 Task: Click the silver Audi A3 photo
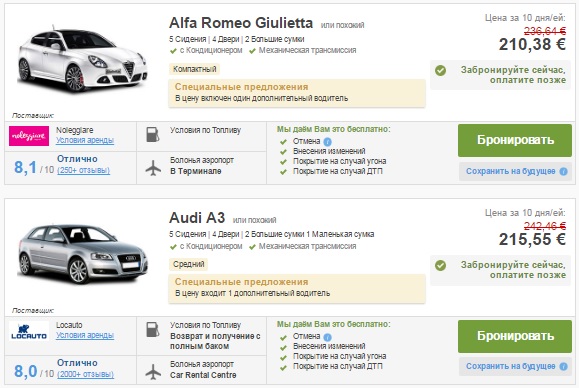82,254
